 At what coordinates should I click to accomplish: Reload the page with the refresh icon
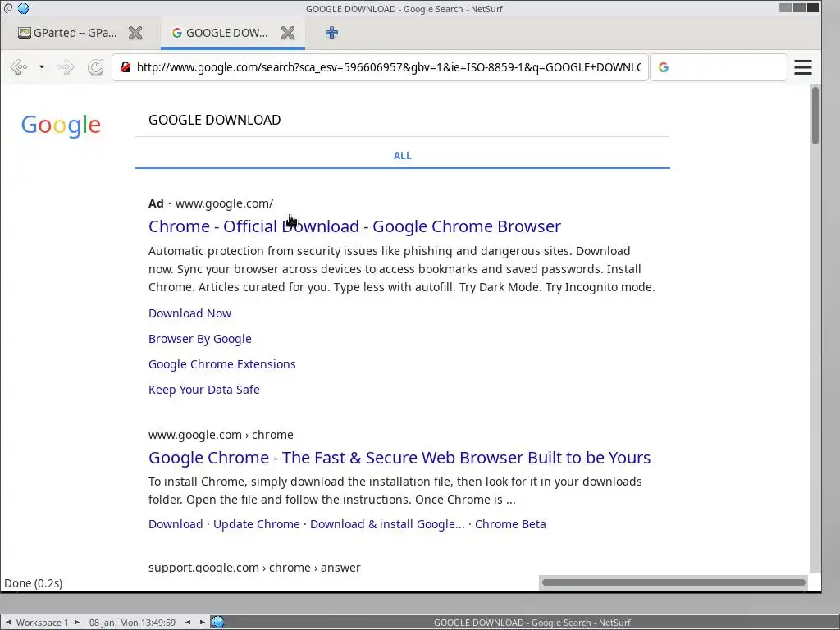click(x=96, y=67)
